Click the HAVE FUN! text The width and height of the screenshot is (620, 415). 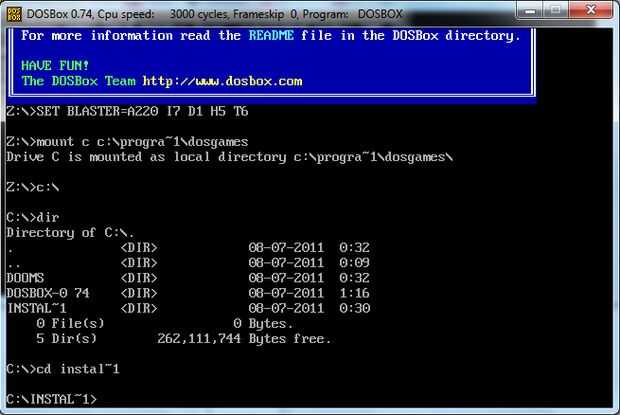tap(55, 66)
